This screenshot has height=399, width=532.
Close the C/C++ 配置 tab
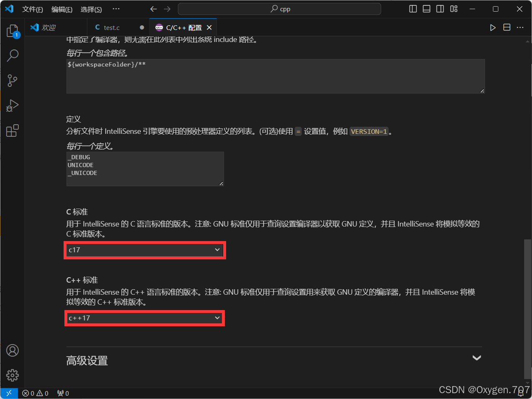pos(209,27)
